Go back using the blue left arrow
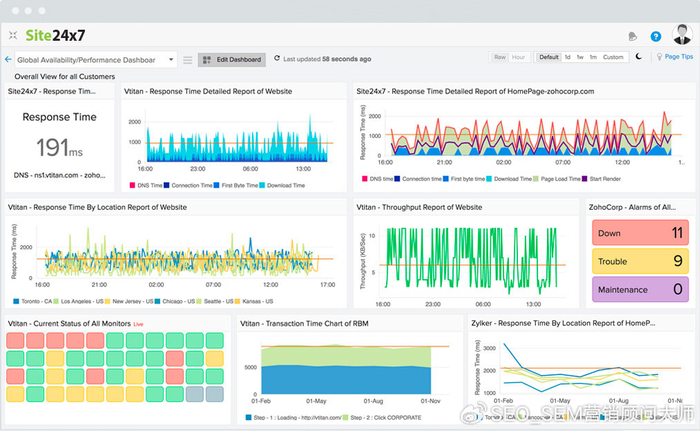 click(8, 59)
